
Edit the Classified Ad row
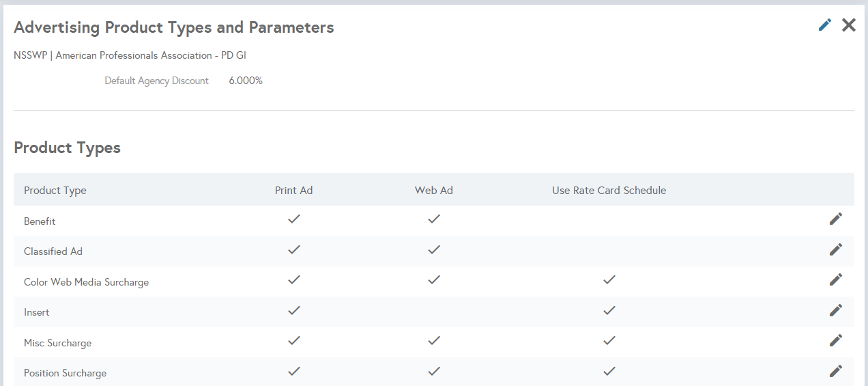pyautogui.click(x=836, y=249)
